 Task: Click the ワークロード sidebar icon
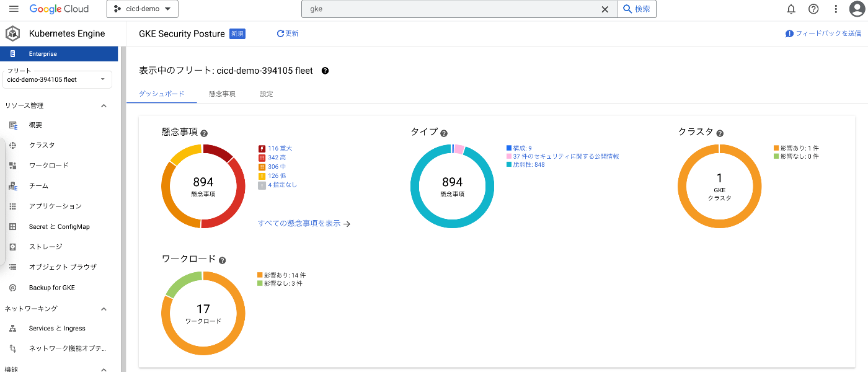(13, 166)
